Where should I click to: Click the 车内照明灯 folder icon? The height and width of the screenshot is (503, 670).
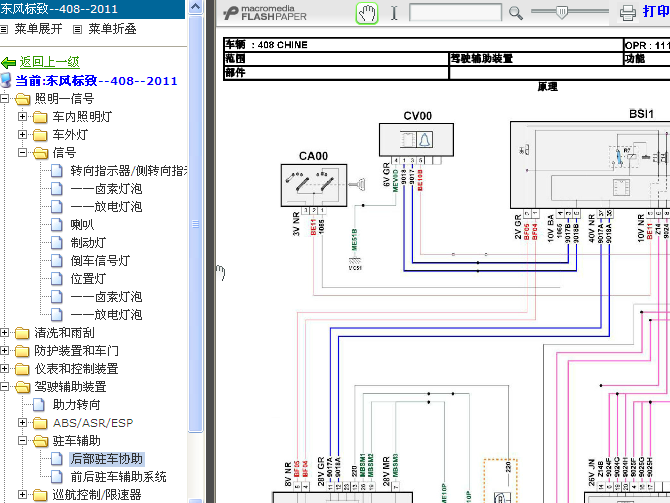tap(40, 117)
